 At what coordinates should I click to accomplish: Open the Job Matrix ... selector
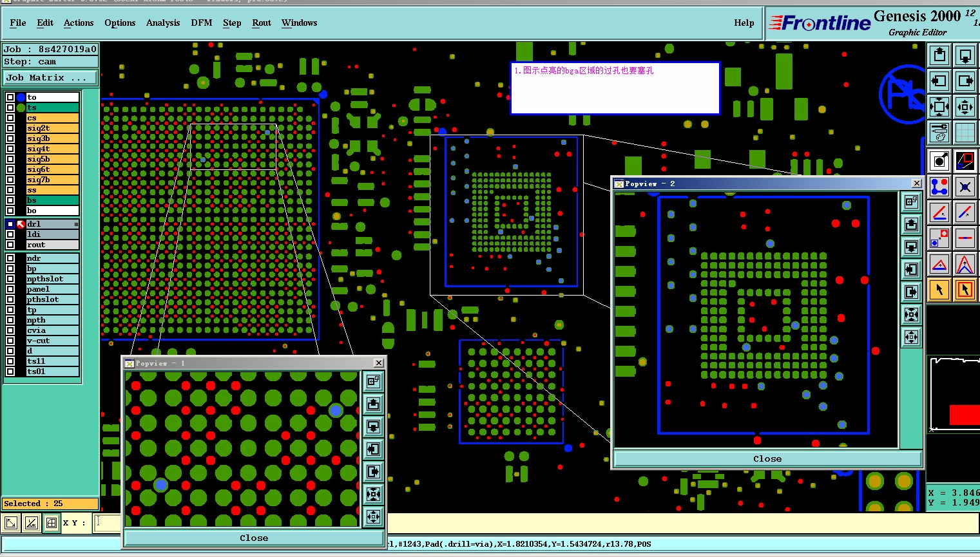point(50,77)
